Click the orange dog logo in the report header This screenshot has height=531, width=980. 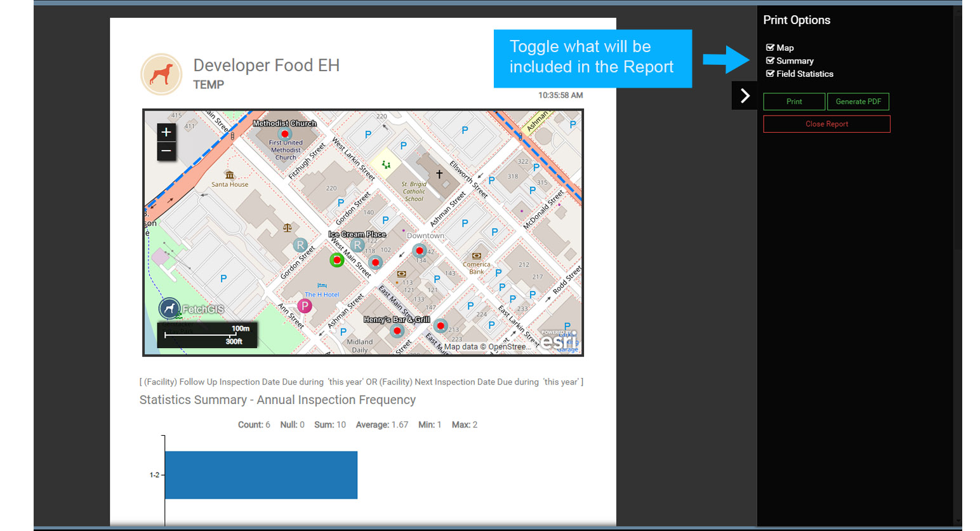tap(161, 74)
